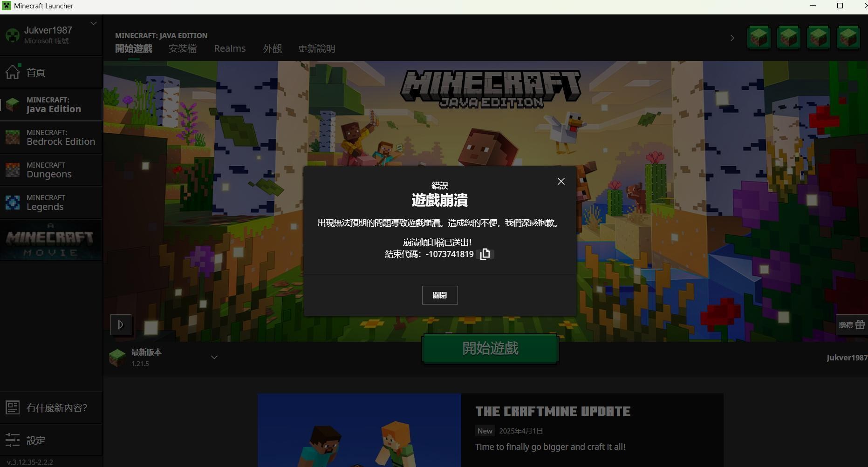Image resolution: width=868 pixels, height=467 pixels.
Task: Copy the exit code -1073741819 with the copy icon
Action: click(485, 254)
